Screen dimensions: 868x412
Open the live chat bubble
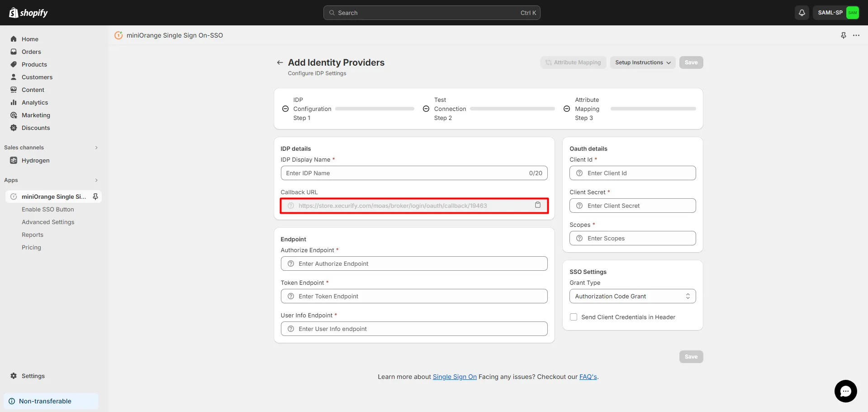coord(845,391)
